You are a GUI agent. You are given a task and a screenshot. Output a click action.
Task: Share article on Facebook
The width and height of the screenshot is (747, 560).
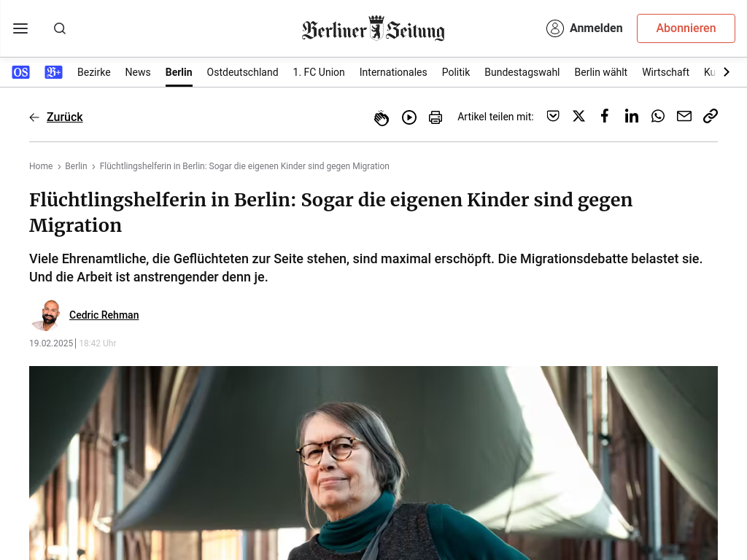pos(605,116)
